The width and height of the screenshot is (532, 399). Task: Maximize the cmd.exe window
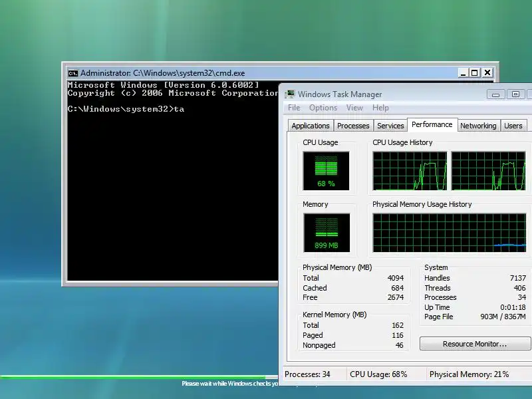click(x=475, y=72)
